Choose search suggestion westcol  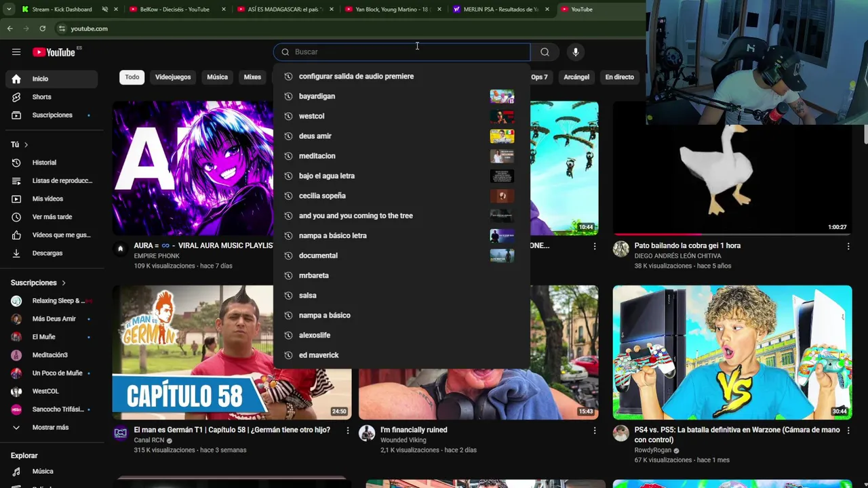coord(401,116)
